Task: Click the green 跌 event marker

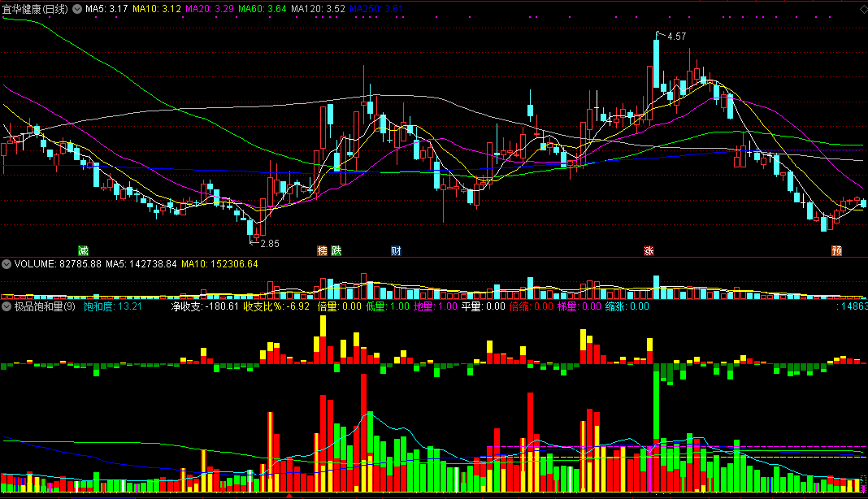Action: (x=336, y=251)
